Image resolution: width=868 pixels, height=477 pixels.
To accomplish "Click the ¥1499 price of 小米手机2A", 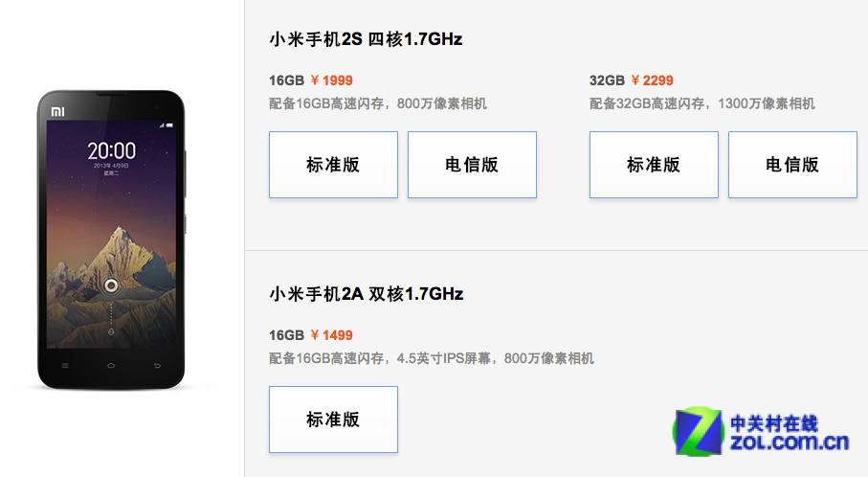I will tap(331, 335).
